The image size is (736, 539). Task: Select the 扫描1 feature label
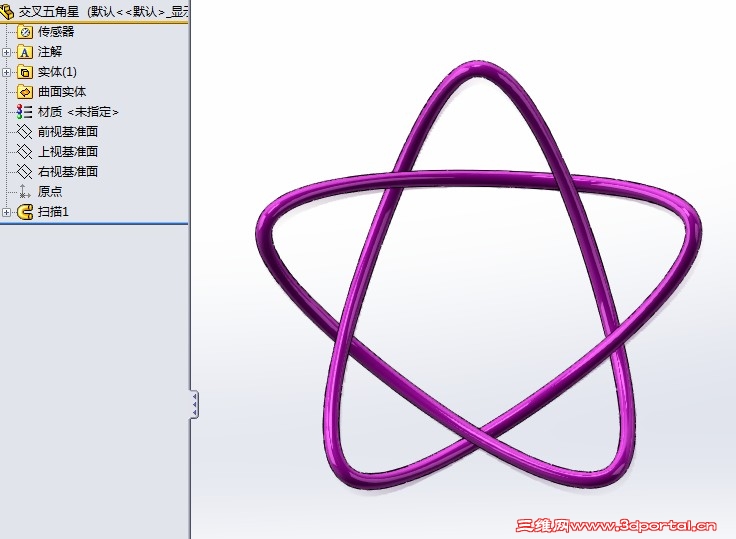point(53,212)
